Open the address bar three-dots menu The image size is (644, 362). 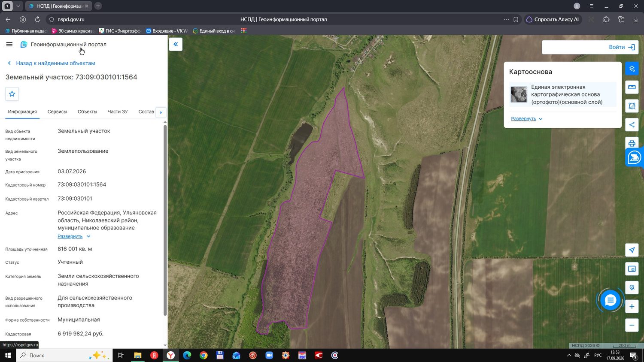pos(506,19)
